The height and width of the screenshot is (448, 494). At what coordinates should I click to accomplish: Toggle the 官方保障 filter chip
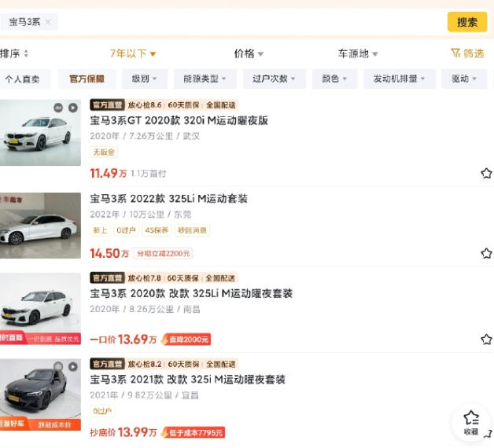[87, 79]
